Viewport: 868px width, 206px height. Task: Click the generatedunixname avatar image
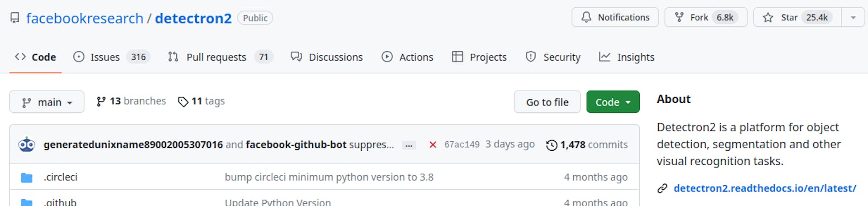coord(27,144)
